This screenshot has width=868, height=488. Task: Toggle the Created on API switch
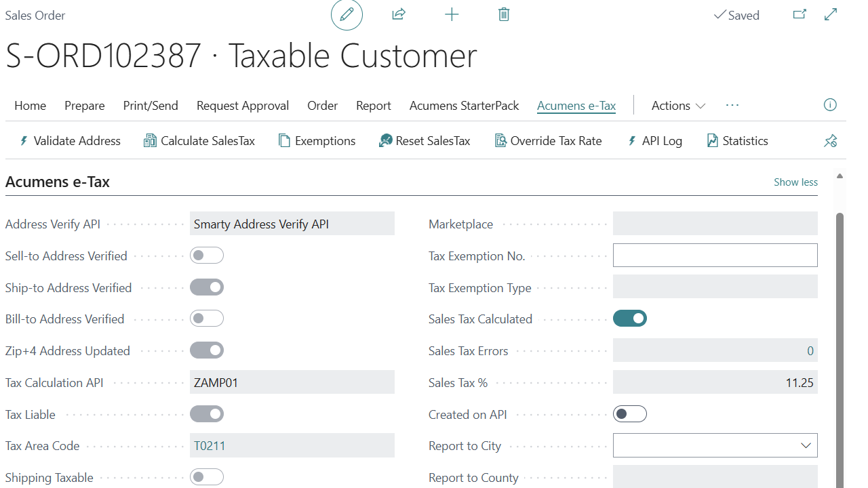[x=630, y=414]
